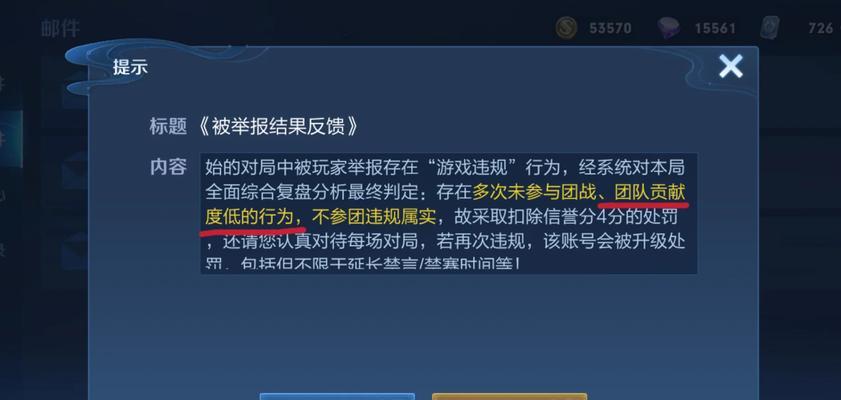Viewport: 841px width, 400px height.
Task: Open the third mail envelope in list
Action: click(x=75, y=250)
